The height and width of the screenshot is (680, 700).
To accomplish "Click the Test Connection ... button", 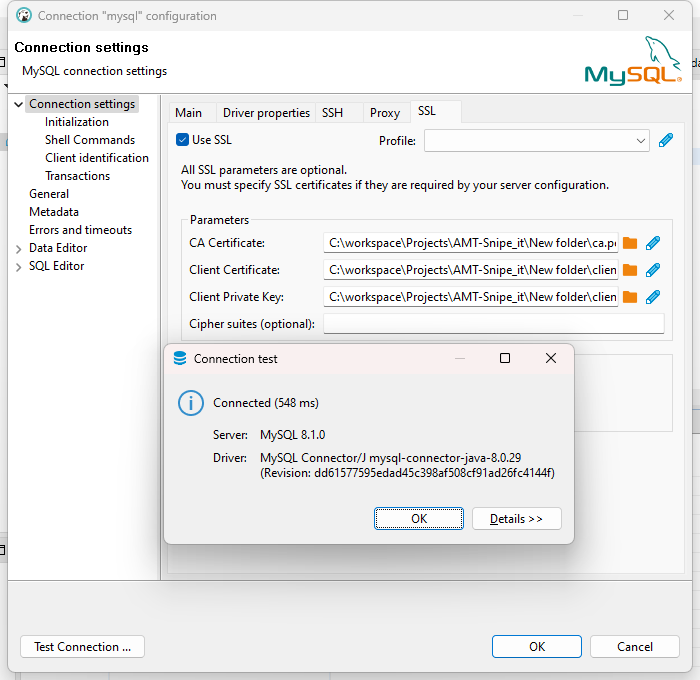I will [x=83, y=647].
